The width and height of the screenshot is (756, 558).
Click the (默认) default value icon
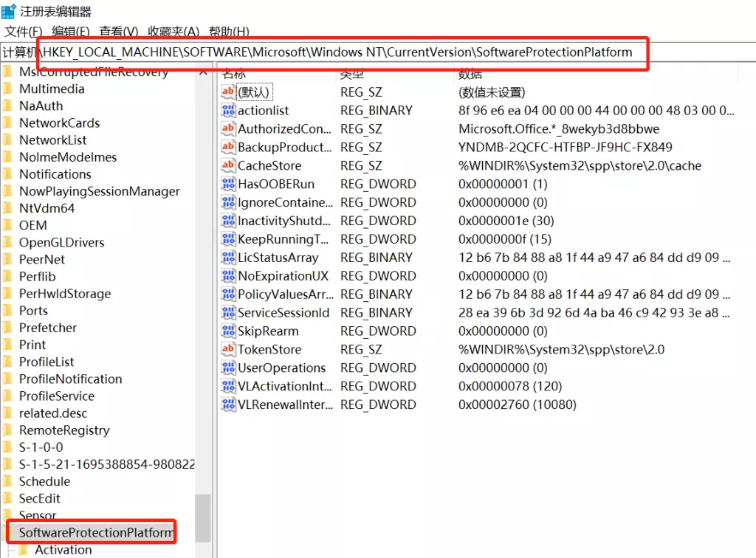click(228, 92)
